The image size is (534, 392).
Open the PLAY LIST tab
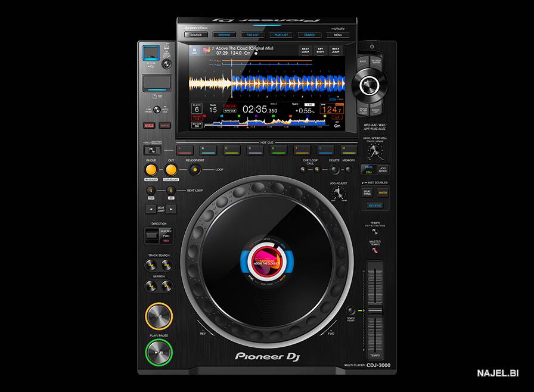click(x=281, y=35)
